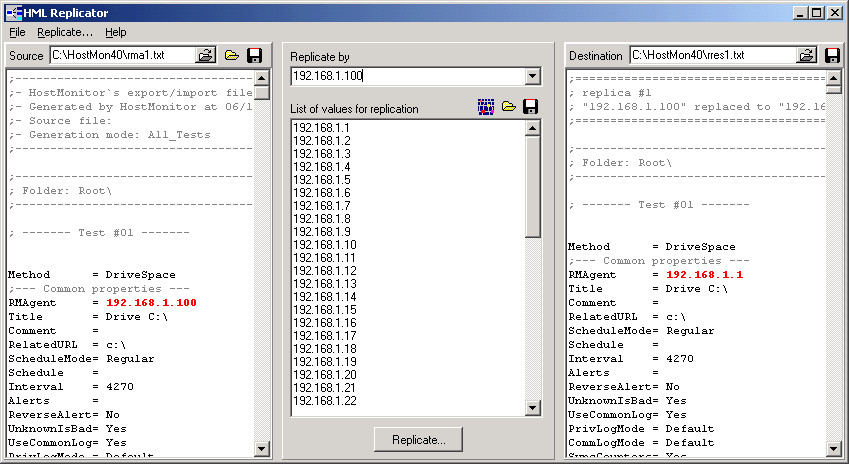Click 'PrivLogMode = Default' in destination pane

641,429
